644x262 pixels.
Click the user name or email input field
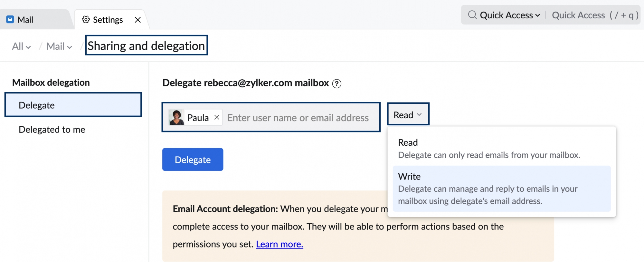coord(298,118)
